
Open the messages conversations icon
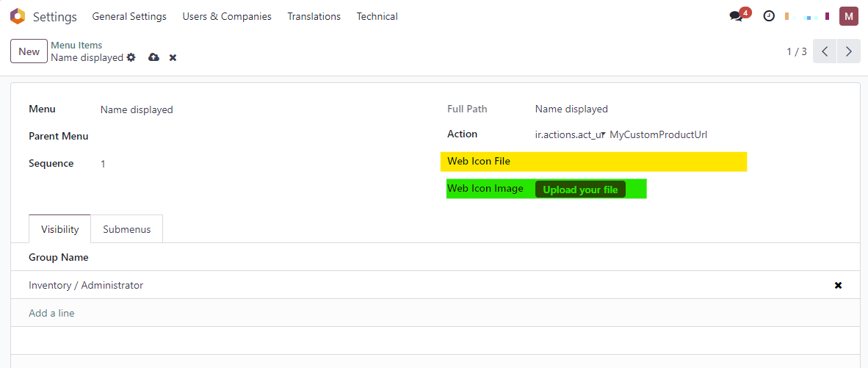[x=737, y=17]
